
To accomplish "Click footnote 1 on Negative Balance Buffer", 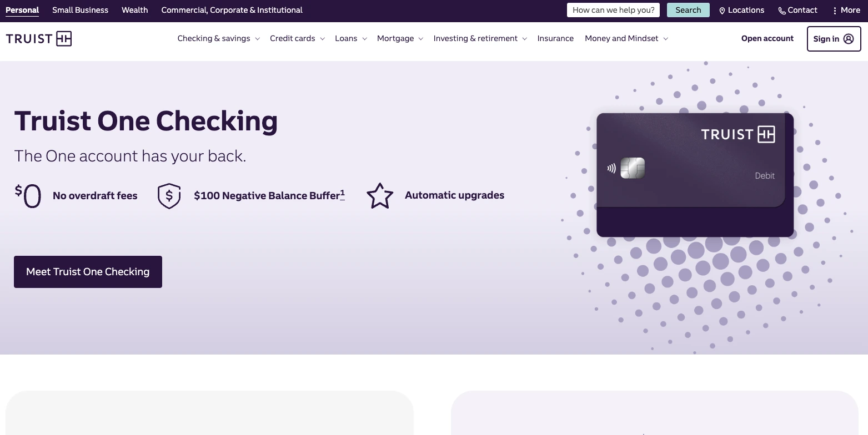I will tap(342, 194).
